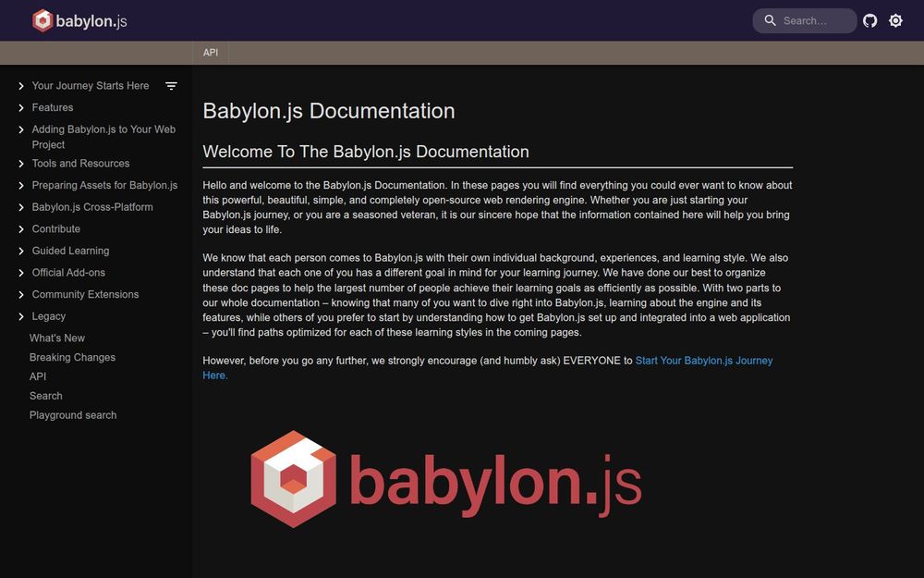Open Official Add-ons sidebar link

68,273
